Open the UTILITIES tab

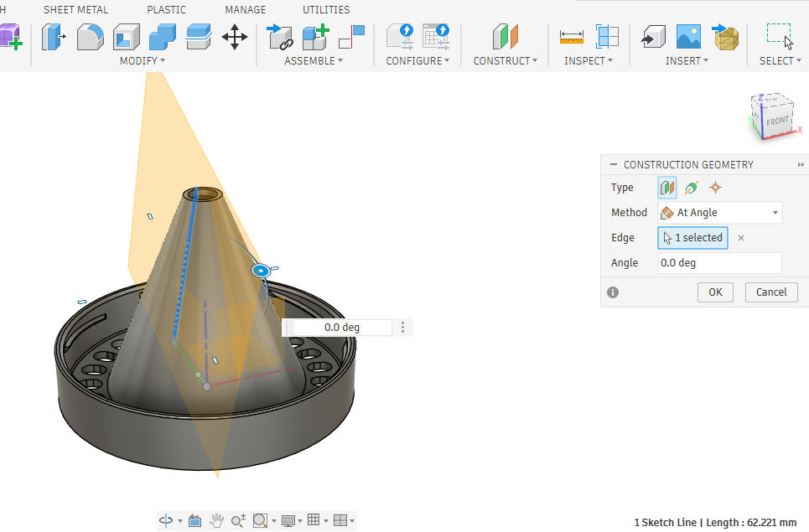coord(326,10)
